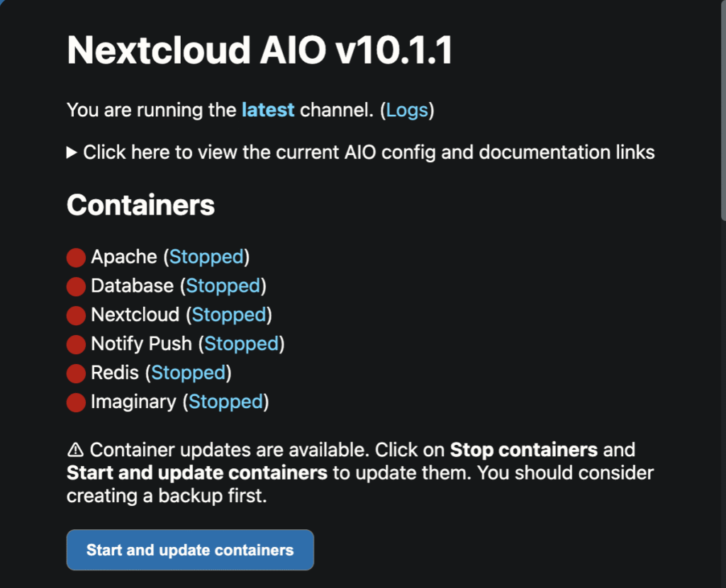Screen dimensions: 726x588
Task: Click the red status dot beside Database
Action: click(76, 287)
